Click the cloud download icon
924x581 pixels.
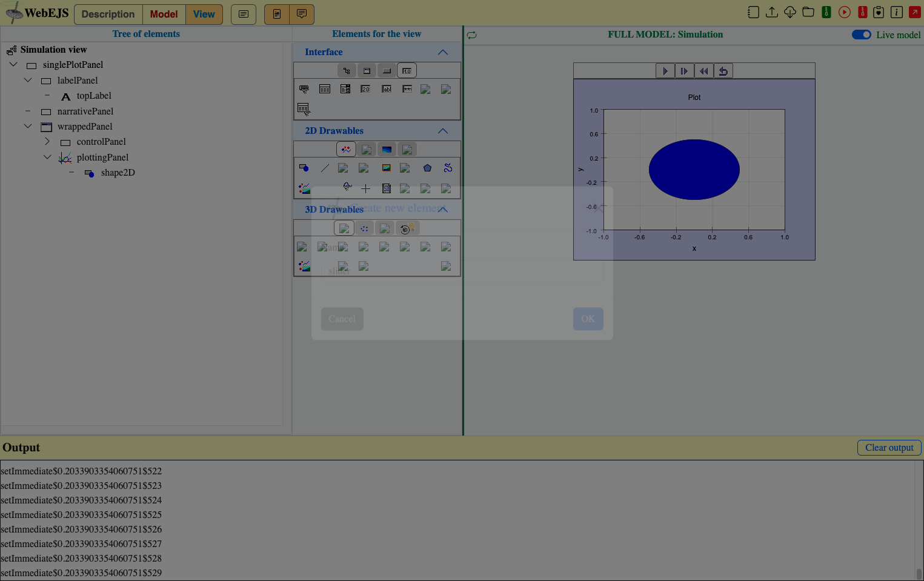tap(789, 12)
